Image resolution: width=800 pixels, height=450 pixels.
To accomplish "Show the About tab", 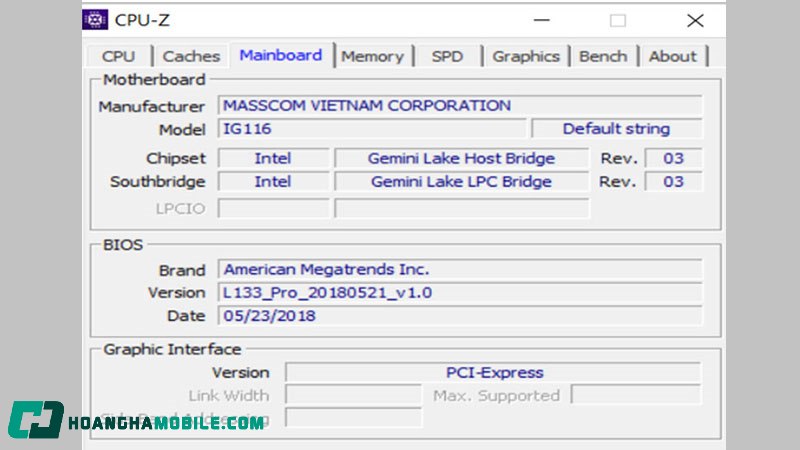I will point(672,56).
